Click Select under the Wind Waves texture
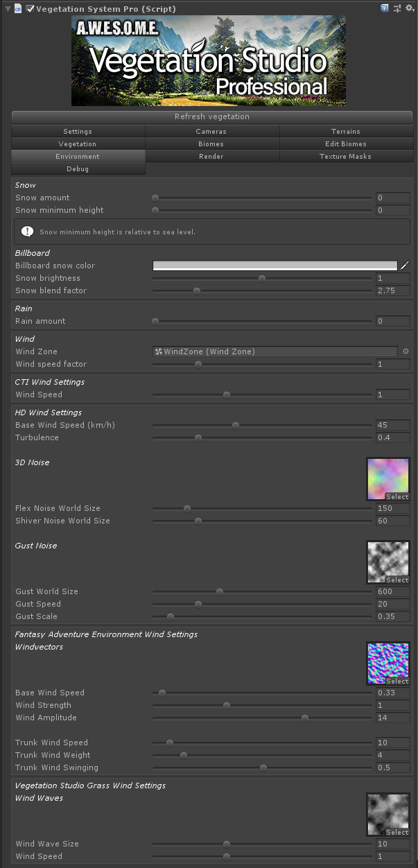 coord(397,833)
